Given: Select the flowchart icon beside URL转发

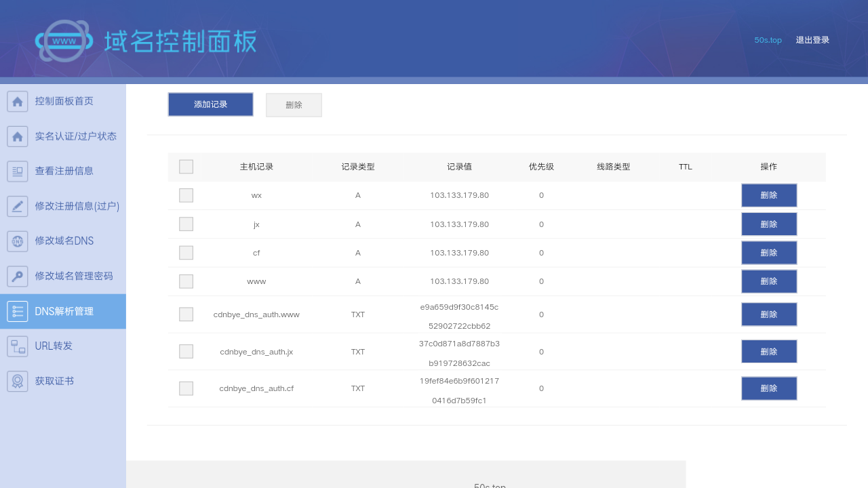Looking at the screenshot, I should tap(17, 346).
